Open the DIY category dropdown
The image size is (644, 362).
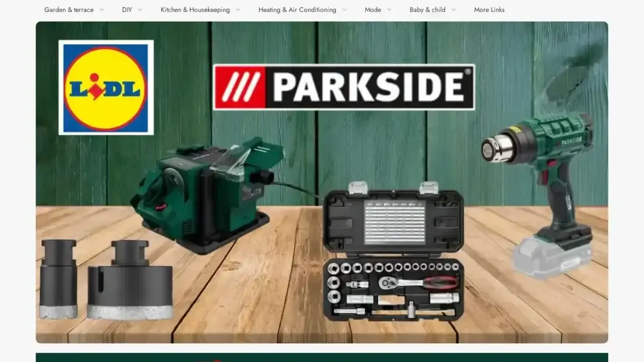[x=140, y=9]
